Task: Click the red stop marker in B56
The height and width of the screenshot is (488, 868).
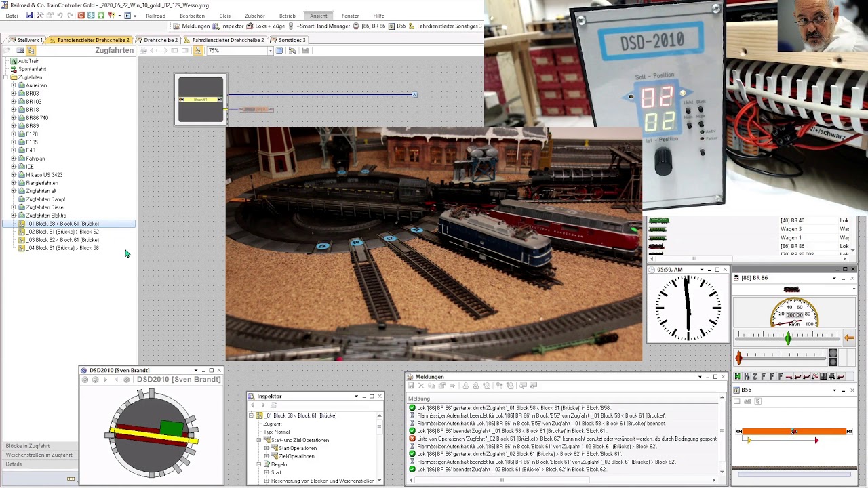Action: (x=816, y=441)
